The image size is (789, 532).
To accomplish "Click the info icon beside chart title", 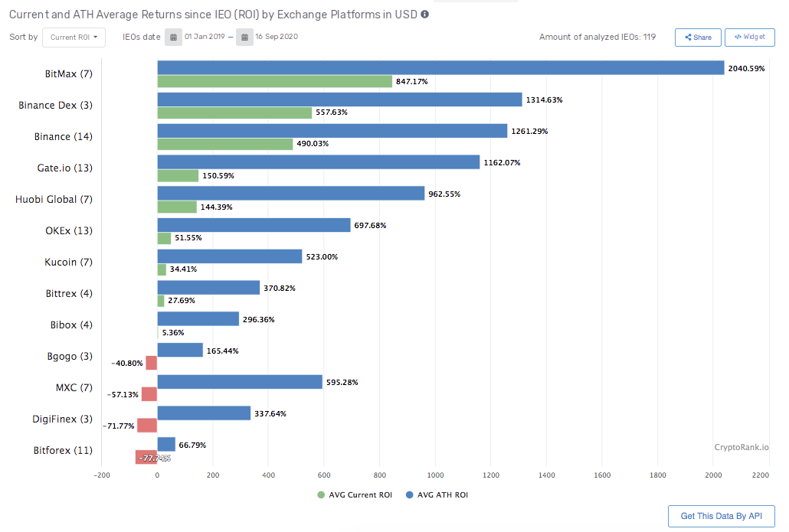I will [x=424, y=14].
